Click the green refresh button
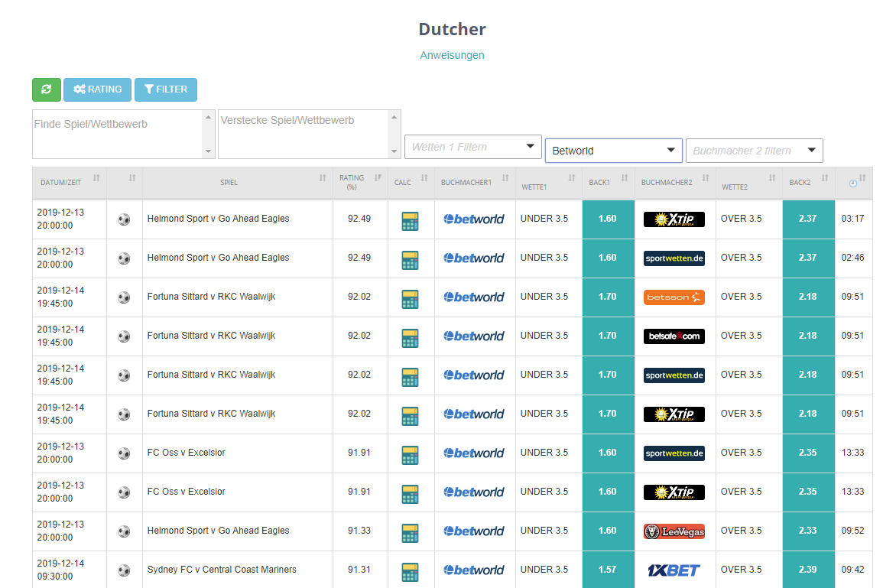The height and width of the screenshot is (588, 896). coord(47,89)
